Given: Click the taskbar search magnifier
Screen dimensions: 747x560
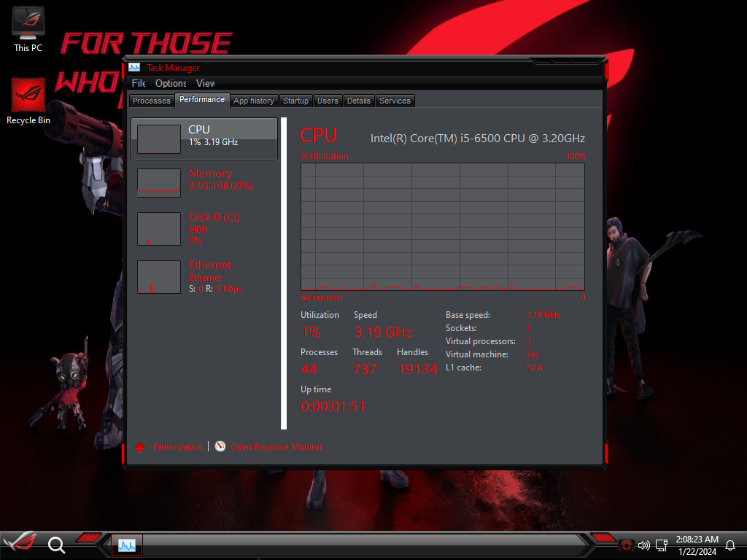Looking at the screenshot, I should tap(56, 544).
